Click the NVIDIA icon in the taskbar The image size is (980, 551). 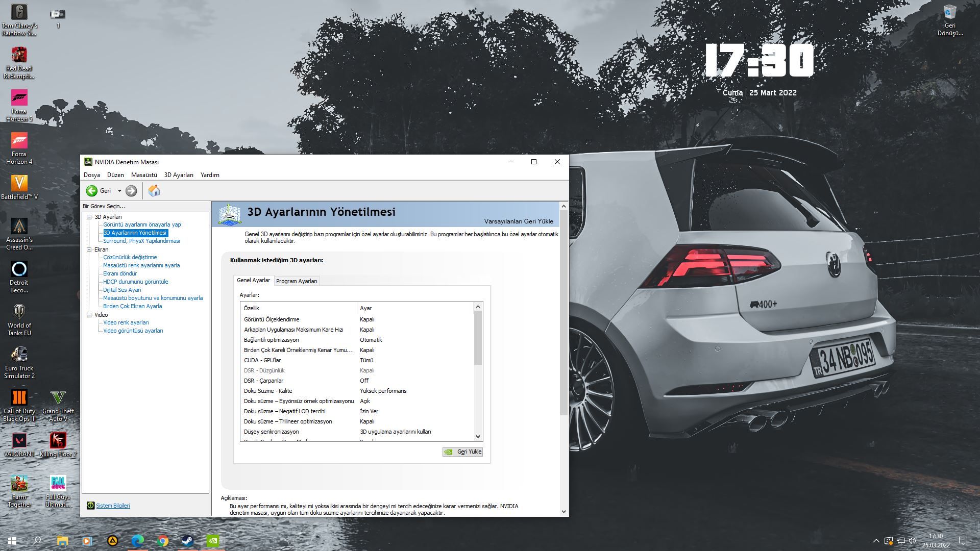213,541
